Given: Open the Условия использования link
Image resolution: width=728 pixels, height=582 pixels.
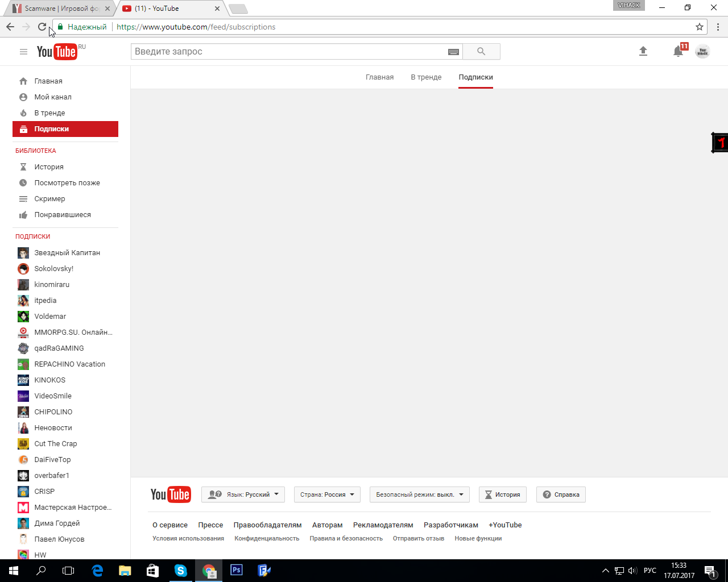Looking at the screenshot, I should click(x=188, y=538).
